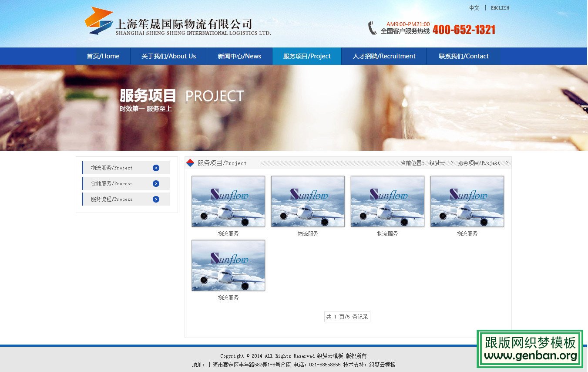Click the diamond icon beside 服务项目/Project heading
The image size is (588, 372).
(x=190, y=163)
